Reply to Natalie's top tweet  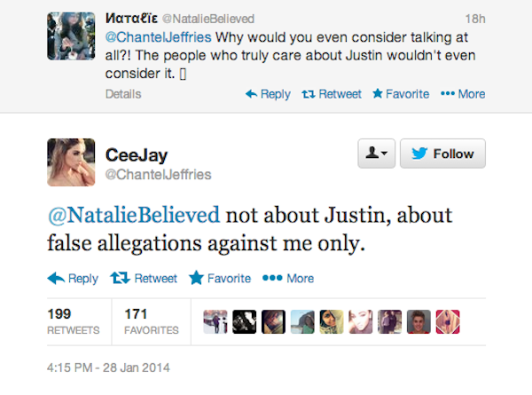pos(268,93)
